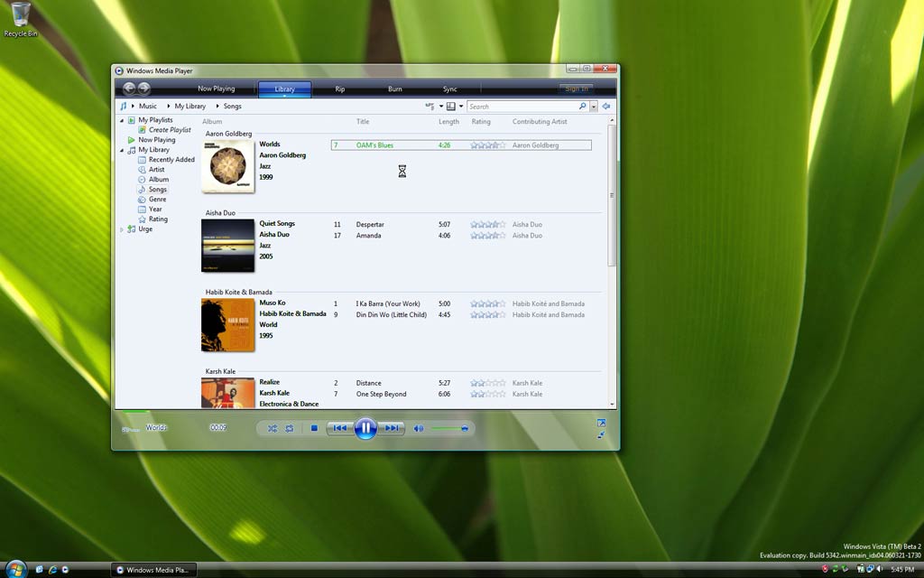
Task: Click the search magnifier icon
Action: click(582, 107)
